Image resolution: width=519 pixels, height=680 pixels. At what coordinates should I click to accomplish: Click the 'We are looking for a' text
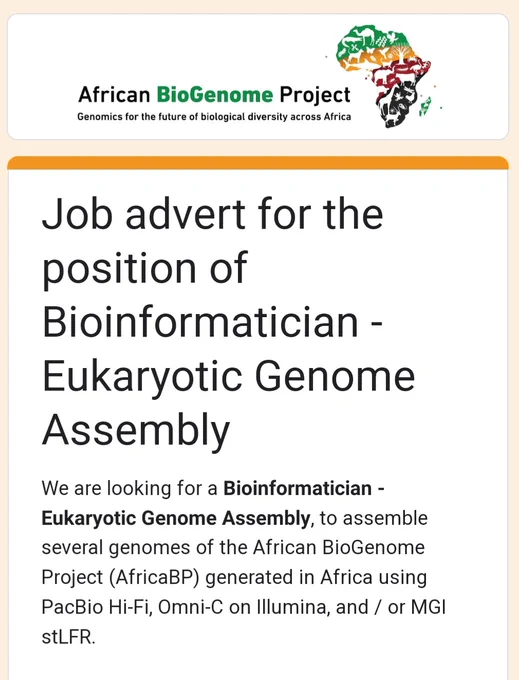click(129, 489)
